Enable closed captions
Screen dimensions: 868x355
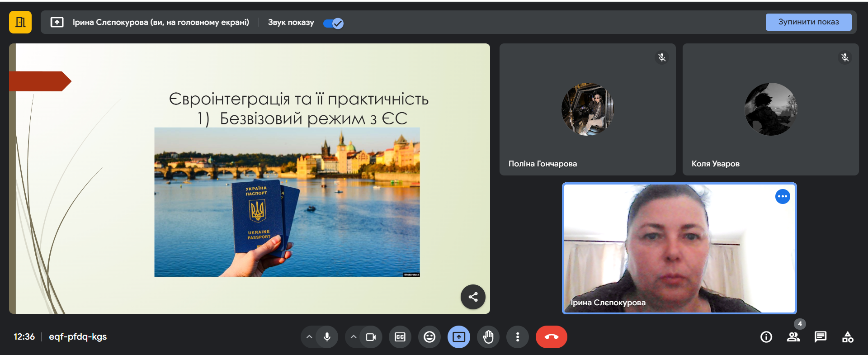[x=400, y=337]
